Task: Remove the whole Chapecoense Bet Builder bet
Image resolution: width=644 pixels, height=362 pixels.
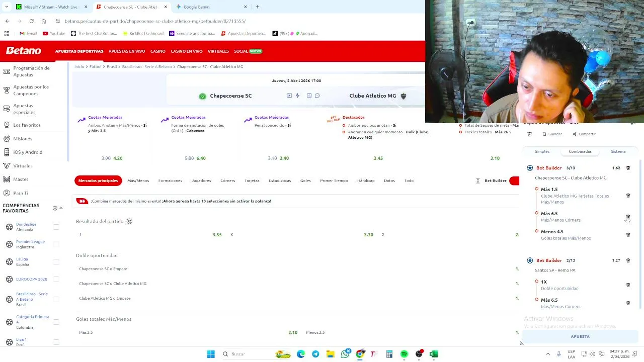Action: [628, 168]
